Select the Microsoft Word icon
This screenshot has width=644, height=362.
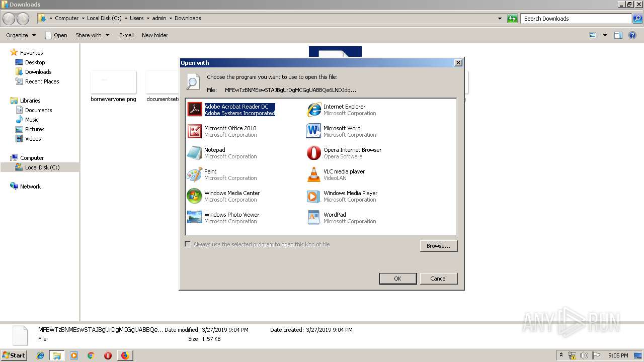click(314, 131)
